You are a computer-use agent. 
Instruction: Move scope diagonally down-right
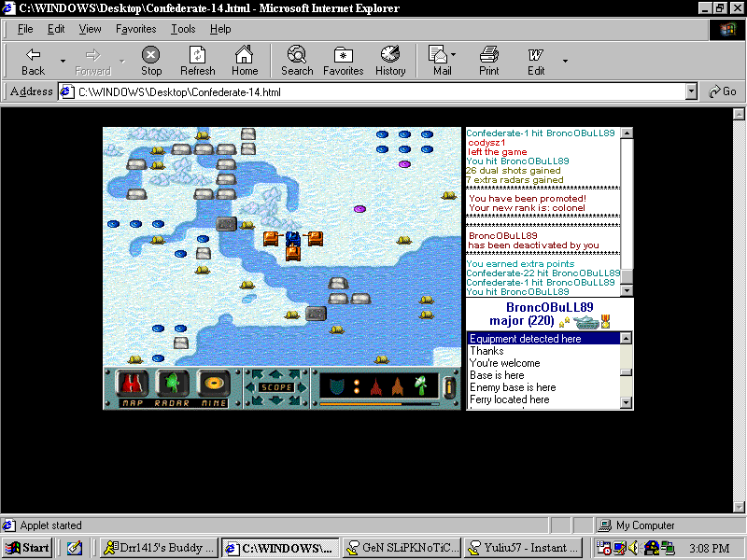pyautogui.click(x=295, y=400)
